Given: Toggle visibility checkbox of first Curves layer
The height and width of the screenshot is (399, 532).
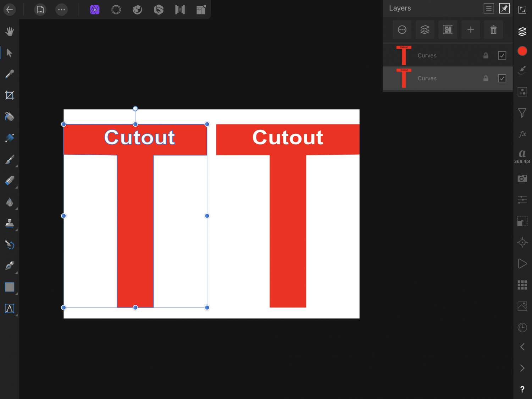Looking at the screenshot, I should pyautogui.click(x=502, y=55).
